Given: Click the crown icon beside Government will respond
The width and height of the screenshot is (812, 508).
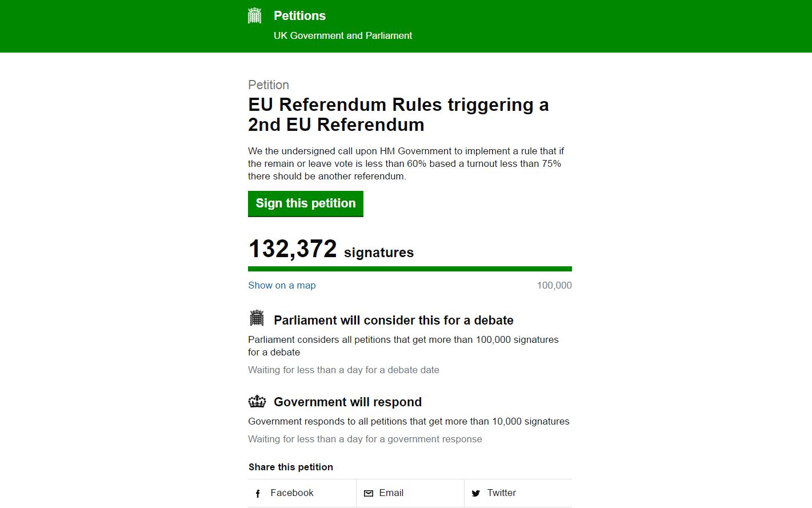Looking at the screenshot, I should coord(257,401).
